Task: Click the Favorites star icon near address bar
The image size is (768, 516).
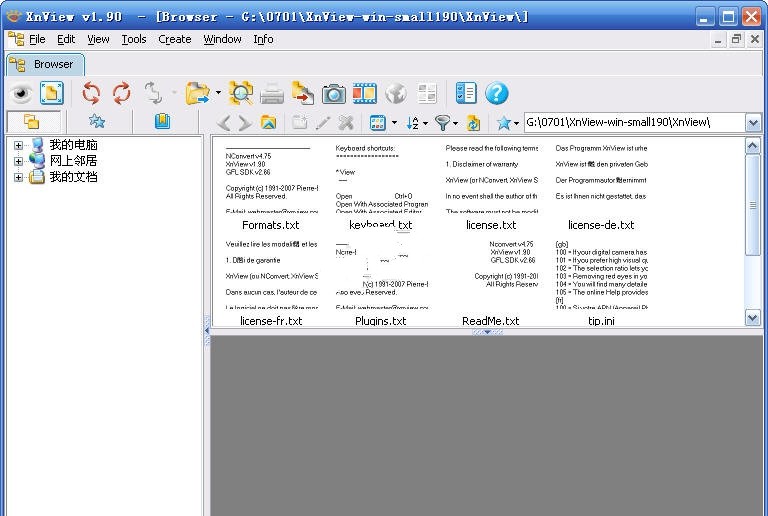Action: point(504,122)
